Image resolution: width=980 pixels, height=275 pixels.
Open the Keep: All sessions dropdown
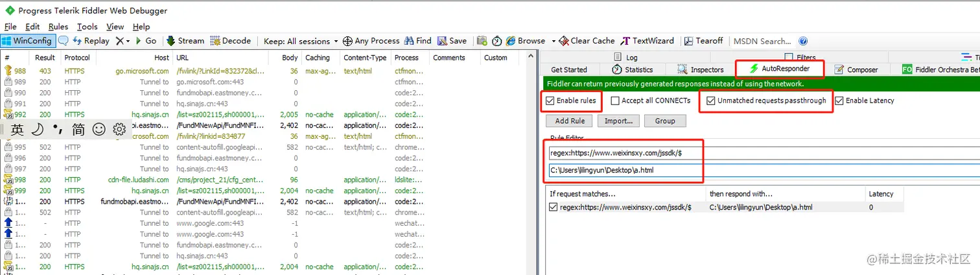[x=301, y=41]
